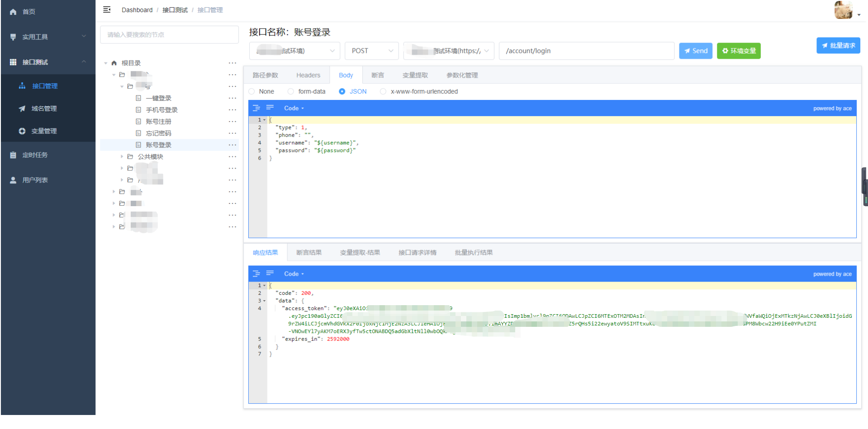Open more options for 公共模块

(x=232, y=157)
